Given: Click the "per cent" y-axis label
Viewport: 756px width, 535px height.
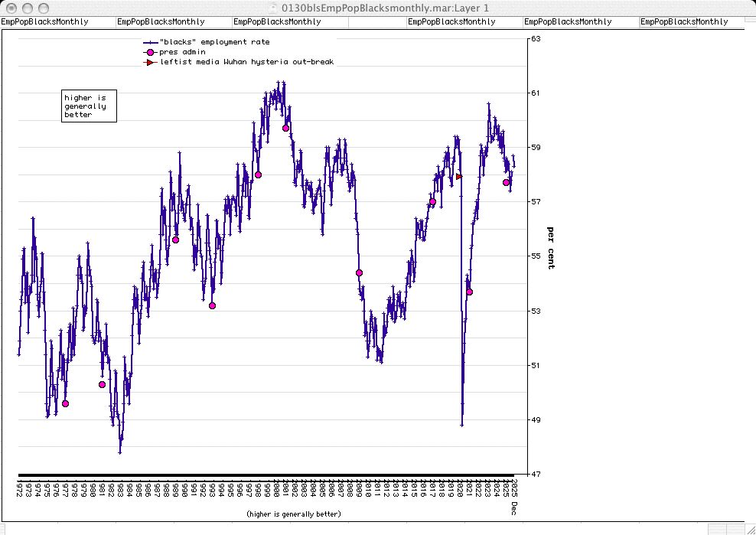Looking at the screenshot, I should click(x=550, y=247).
